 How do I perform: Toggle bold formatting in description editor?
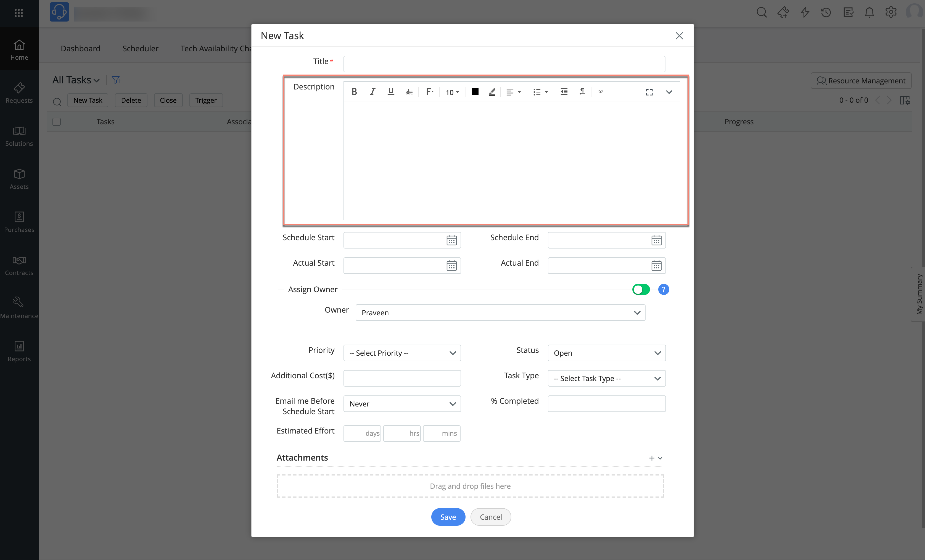(x=354, y=92)
